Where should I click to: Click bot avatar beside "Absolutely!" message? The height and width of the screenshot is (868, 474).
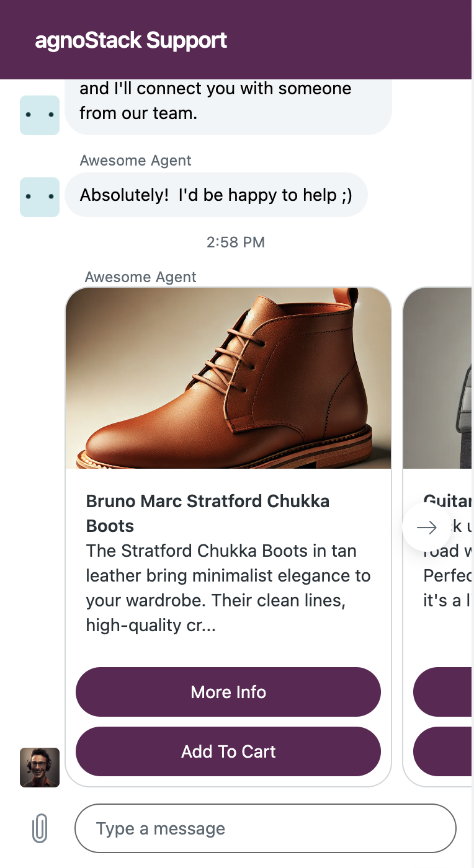click(40, 197)
